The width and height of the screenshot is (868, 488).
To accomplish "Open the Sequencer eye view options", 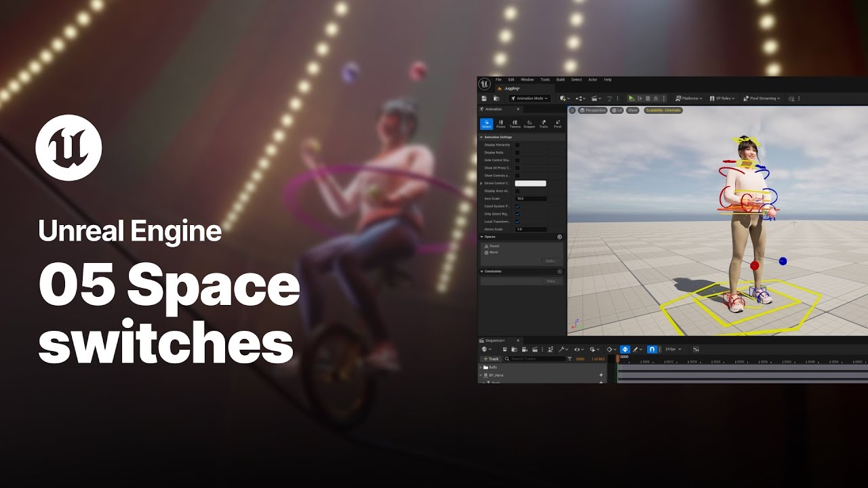I will (578, 350).
